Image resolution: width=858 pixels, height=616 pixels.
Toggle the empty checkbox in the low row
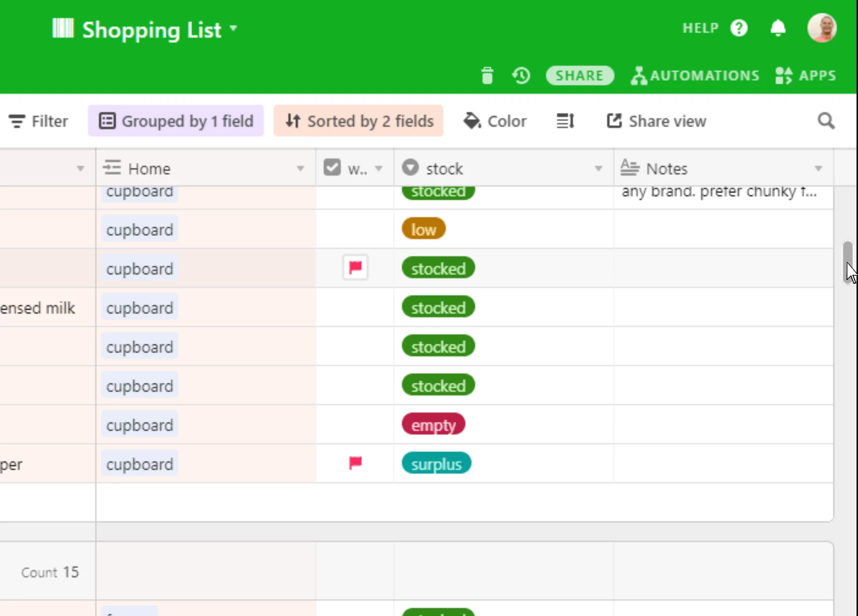click(355, 229)
